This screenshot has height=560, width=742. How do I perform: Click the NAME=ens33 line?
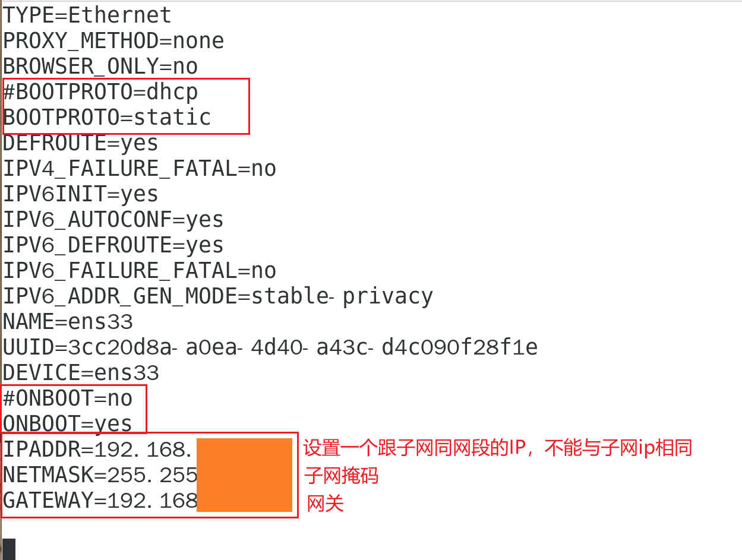(x=68, y=322)
